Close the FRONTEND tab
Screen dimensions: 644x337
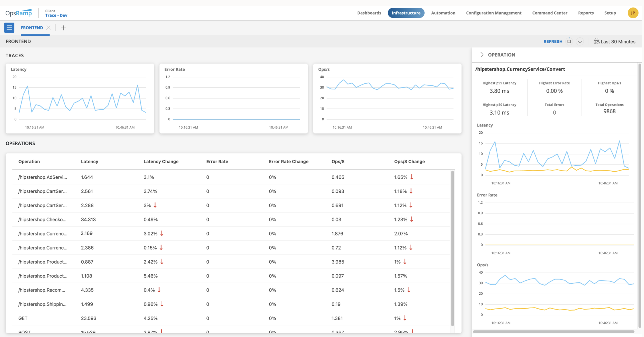tap(48, 28)
